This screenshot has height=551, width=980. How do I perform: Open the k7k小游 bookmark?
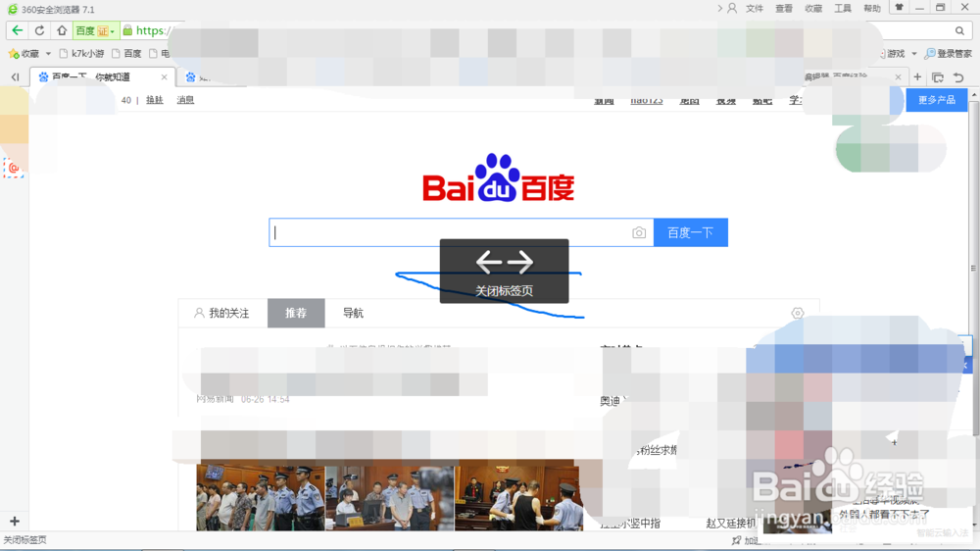[82, 54]
